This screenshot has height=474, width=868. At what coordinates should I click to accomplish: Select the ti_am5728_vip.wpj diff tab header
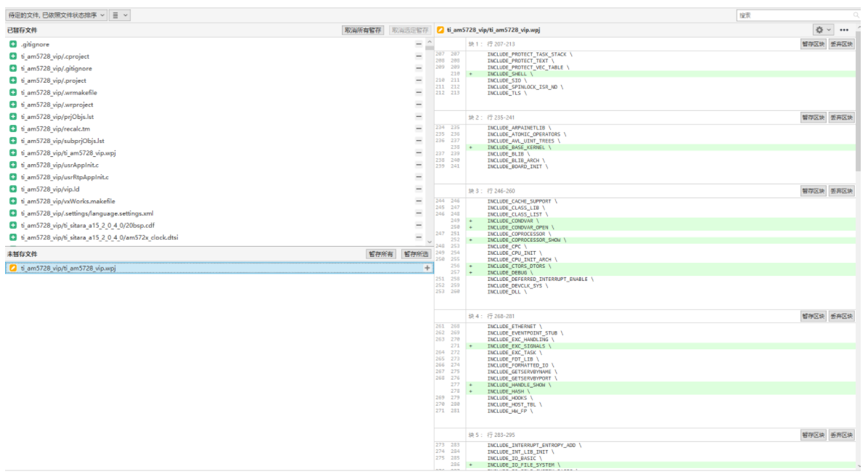494,30
